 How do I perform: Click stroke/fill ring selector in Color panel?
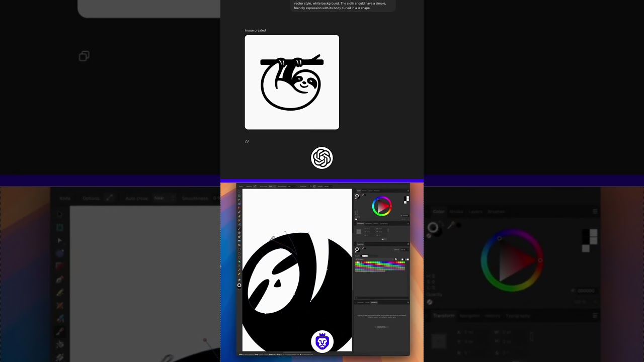coord(357,196)
